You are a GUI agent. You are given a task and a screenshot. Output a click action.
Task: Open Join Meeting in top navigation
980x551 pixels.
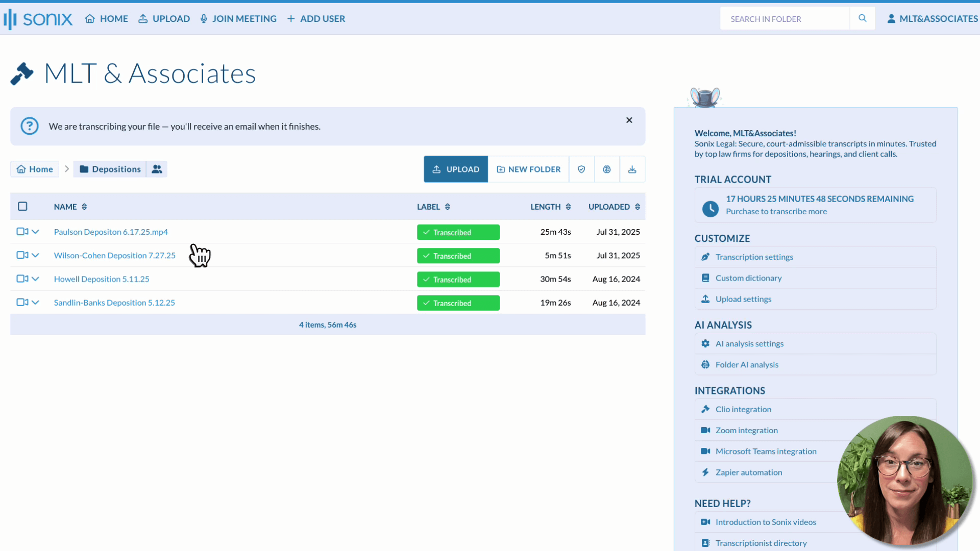[x=238, y=19]
